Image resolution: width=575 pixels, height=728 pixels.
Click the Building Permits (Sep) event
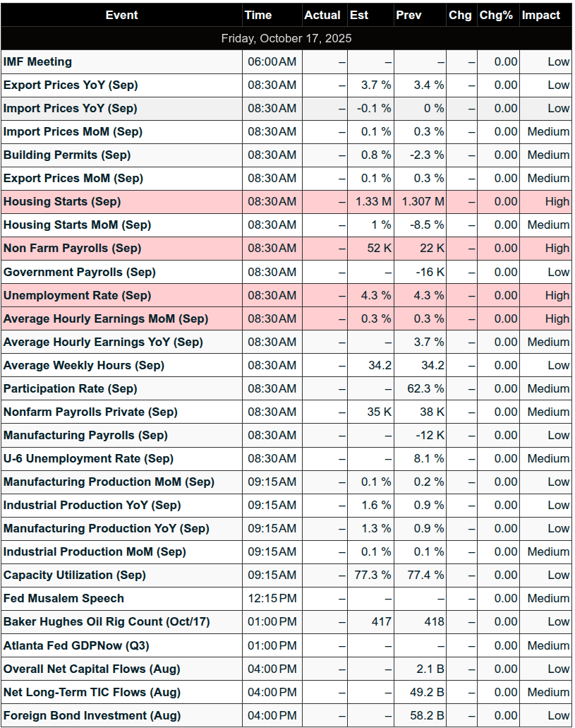pyautogui.click(x=67, y=155)
